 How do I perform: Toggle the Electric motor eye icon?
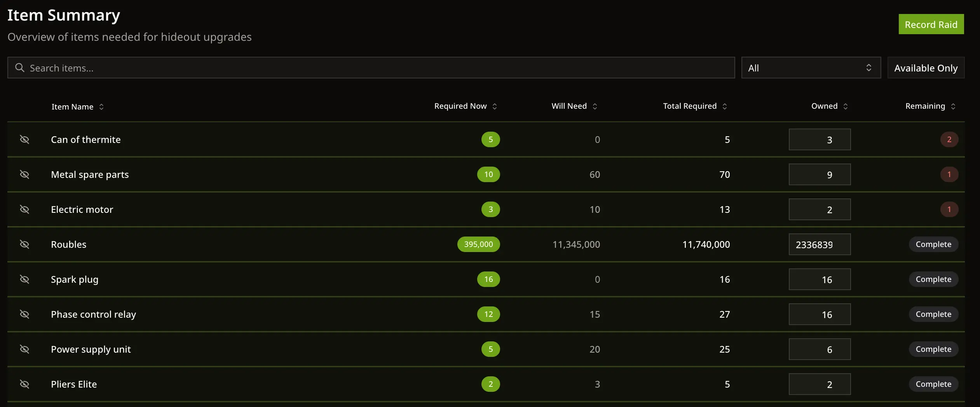[25, 209]
